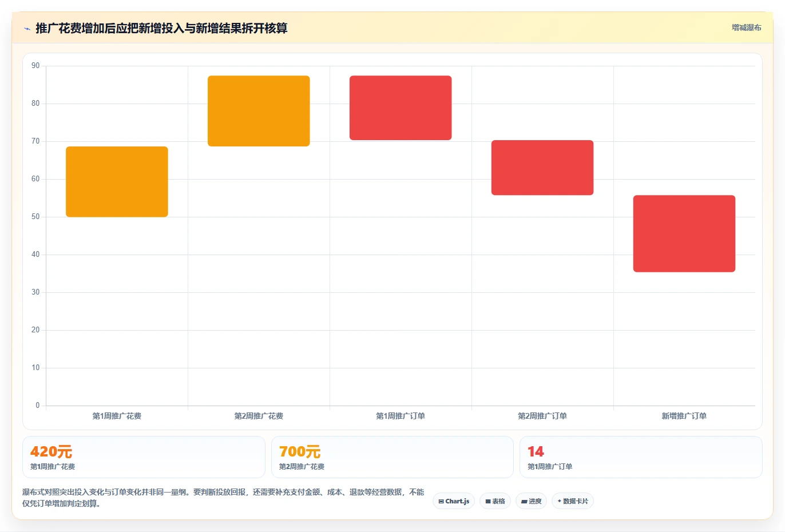Click the 表格 chip
The height and width of the screenshot is (532, 785).
pyautogui.click(x=495, y=501)
